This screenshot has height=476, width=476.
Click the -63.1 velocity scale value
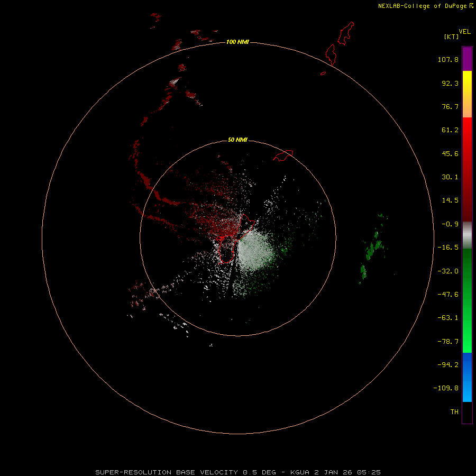(x=448, y=318)
